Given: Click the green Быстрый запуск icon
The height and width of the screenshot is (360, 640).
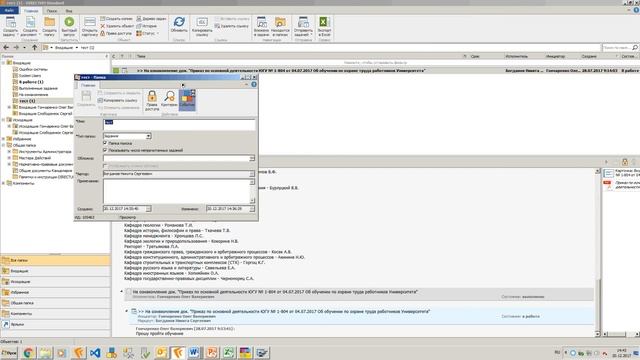Looking at the screenshot, I should [69, 27].
